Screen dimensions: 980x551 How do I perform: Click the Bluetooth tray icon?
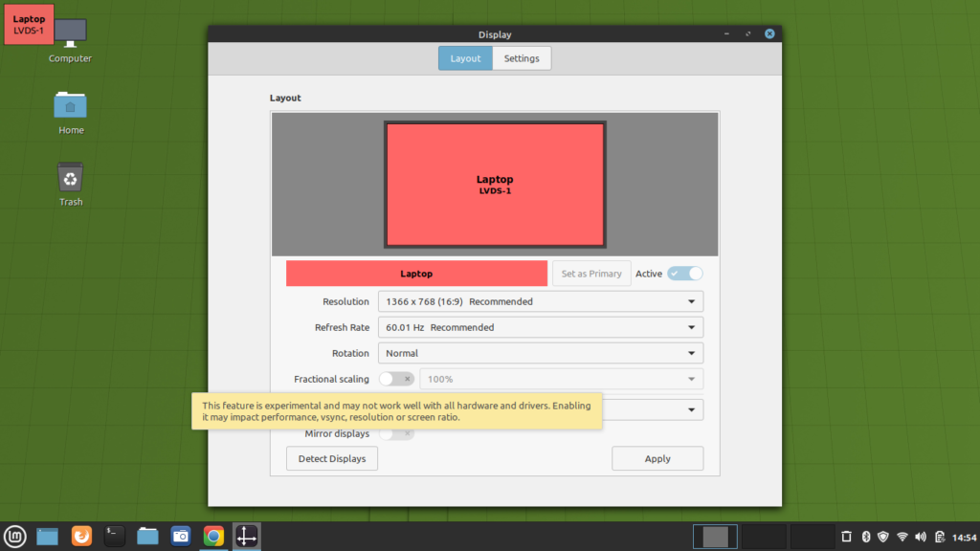pyautogui.click(x=864, y=537)
